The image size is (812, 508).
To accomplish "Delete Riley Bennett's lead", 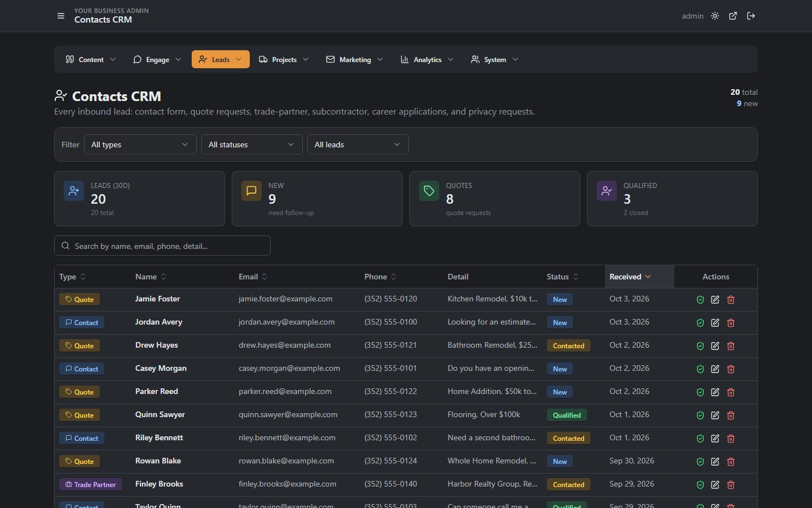I will pos(731,439).
